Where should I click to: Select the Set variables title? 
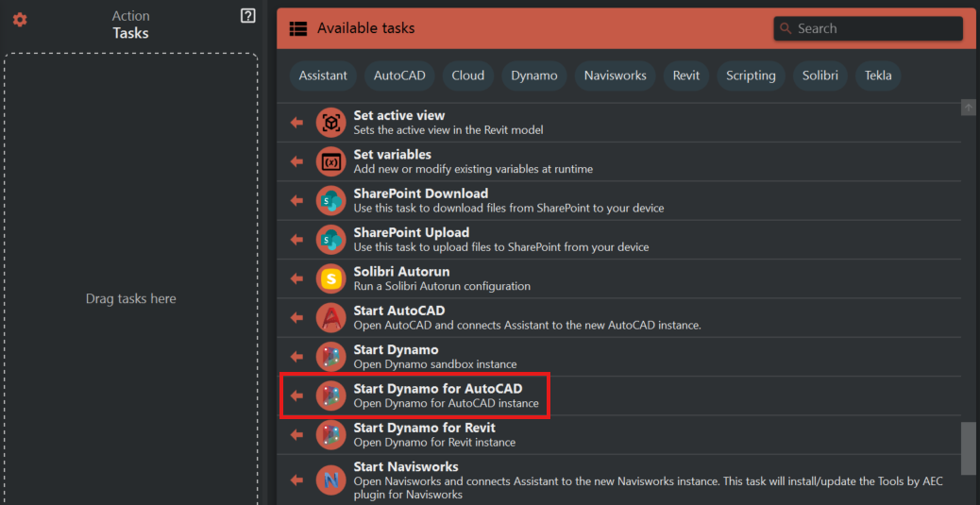click(393, 155)
